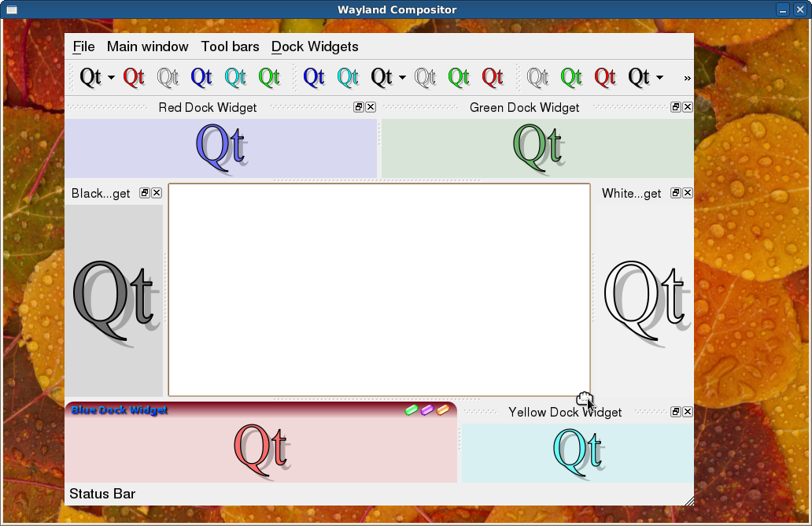
Task: Toggle floating for the Green Dock Widget
Action: point(676,107)
